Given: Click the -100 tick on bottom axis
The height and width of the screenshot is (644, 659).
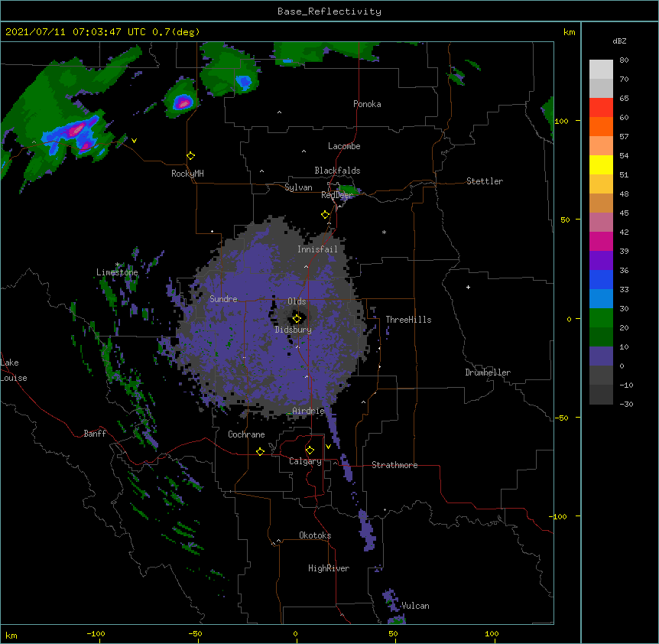Looking at the screenshot, I should pyautogui.click(x=96, y=633).
